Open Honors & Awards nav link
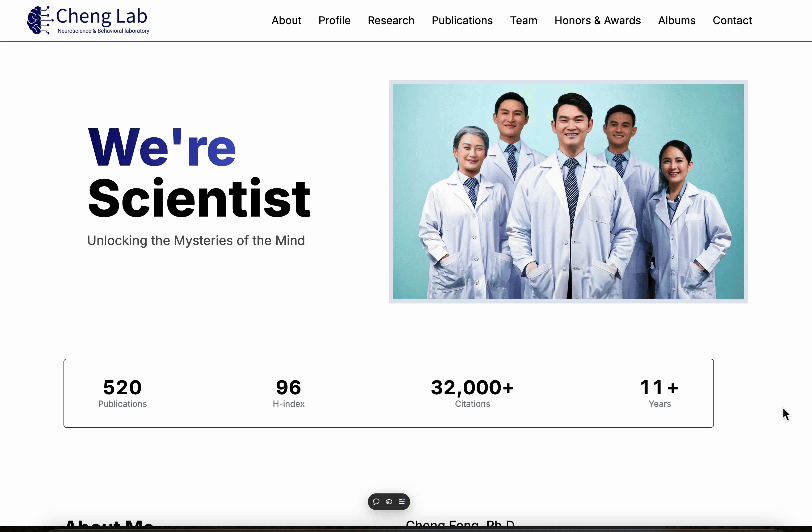This screenshot has width=812, height=532. click(597, 20)
